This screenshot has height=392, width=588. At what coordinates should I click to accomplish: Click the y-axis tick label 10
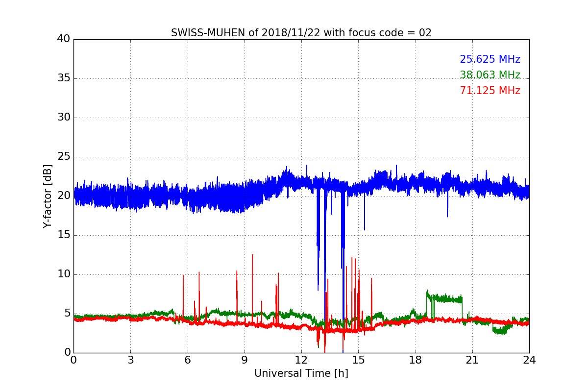[64, 274]
